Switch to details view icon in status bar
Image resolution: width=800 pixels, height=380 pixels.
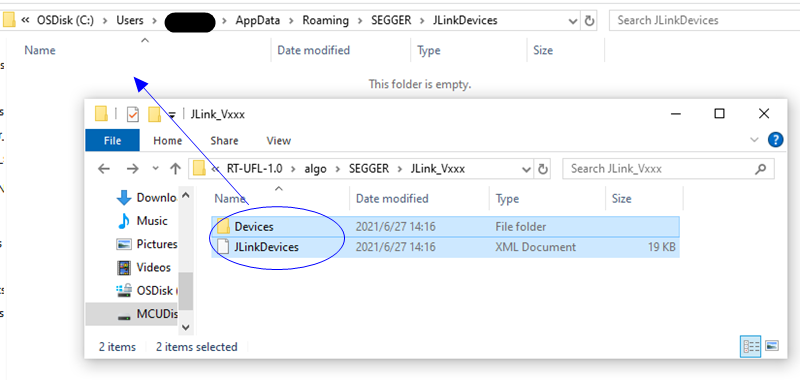click(x=751, y=347)
